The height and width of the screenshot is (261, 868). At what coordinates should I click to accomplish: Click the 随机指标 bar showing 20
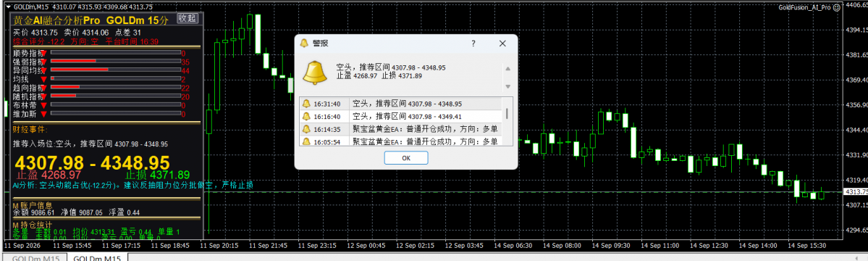(x=116, y=95)
